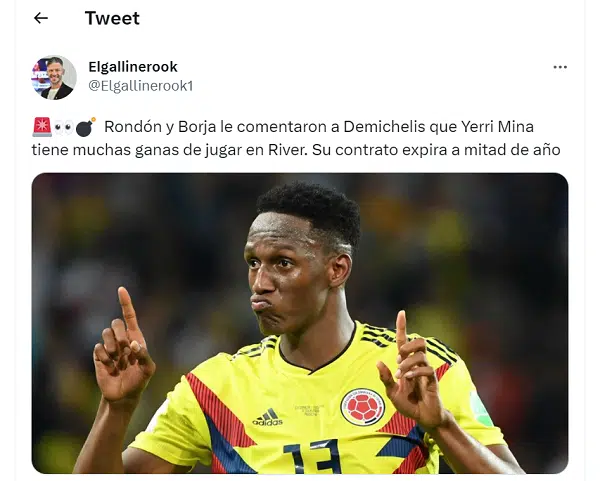This screenshot has height=481, width=600.
Task: Open Elgallinerook's profile avatar
Action: pos(54,78)
